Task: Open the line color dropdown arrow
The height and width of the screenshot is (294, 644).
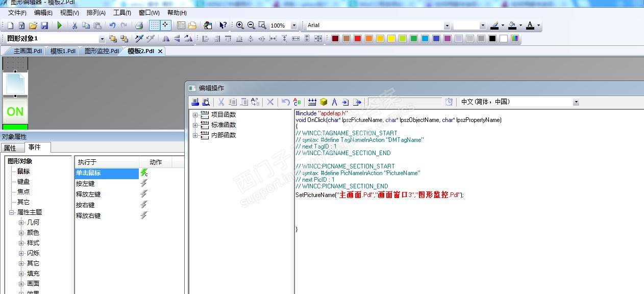Action: coord(503,26)
